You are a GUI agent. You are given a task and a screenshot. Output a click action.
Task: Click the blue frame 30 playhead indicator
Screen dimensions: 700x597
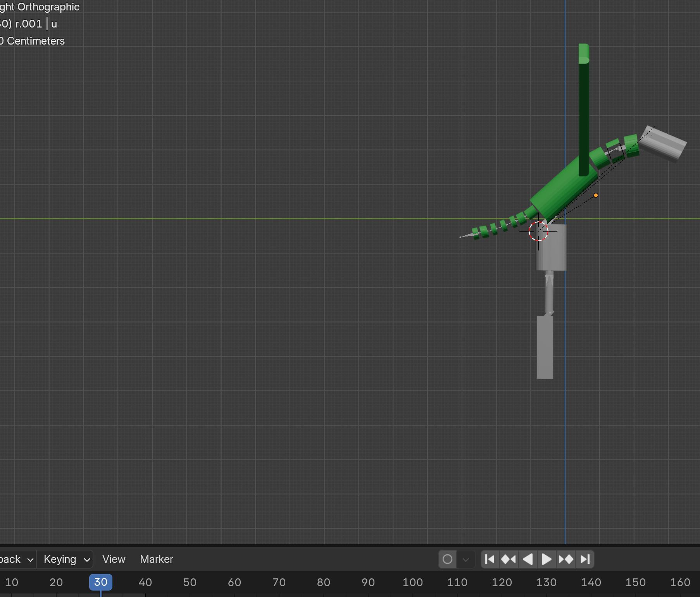[x=100, y=582]
